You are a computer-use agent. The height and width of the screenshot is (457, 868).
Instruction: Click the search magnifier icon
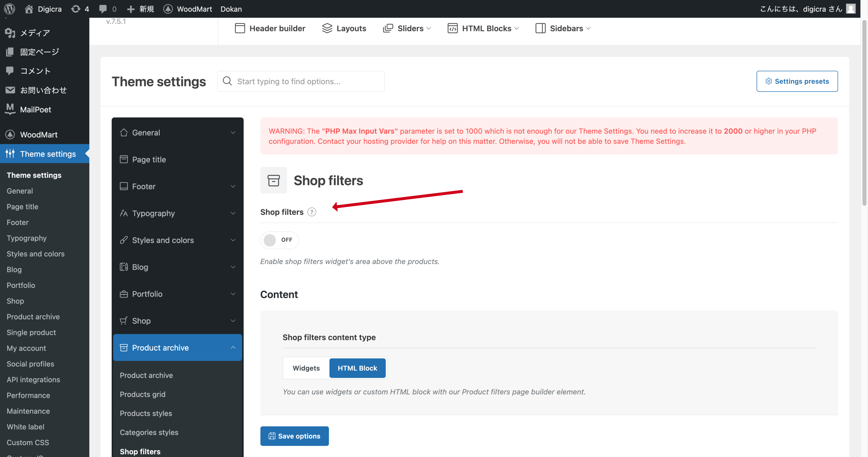[227, 81]
